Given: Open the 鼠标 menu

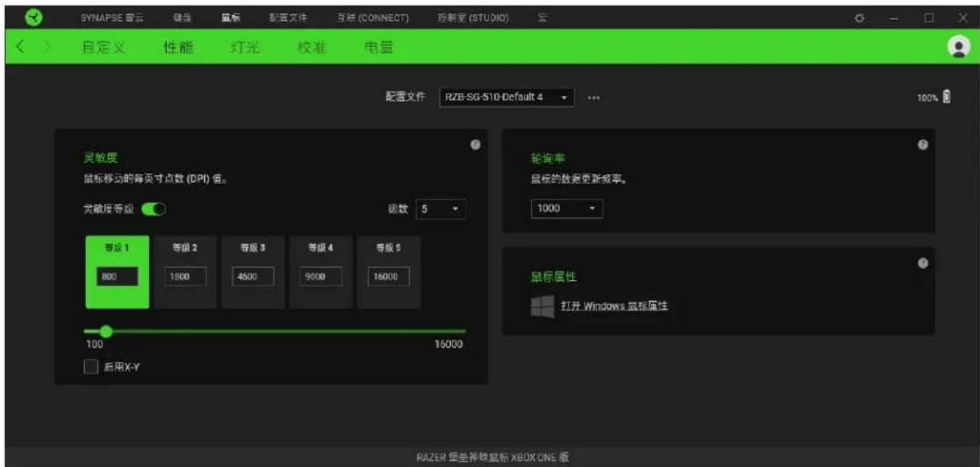Looking at the screenshot, I should (x=231, y=18).
